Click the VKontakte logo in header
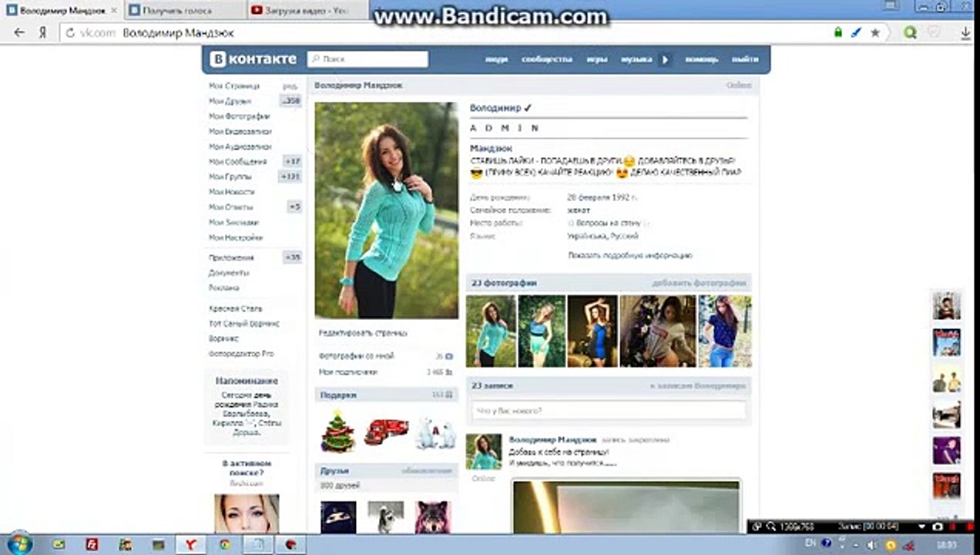The width and height of the screenshot is (980, 555). tap(253, 59)
